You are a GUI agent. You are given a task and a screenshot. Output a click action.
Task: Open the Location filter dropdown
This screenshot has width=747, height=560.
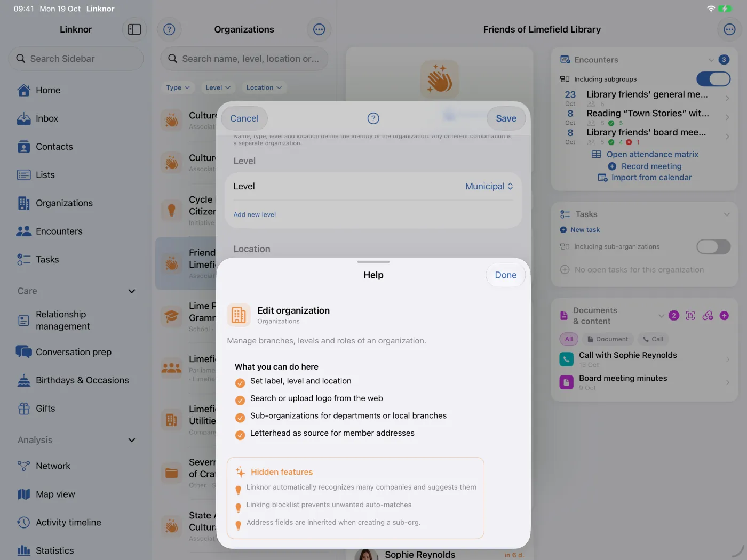click(x=264, y=87)
